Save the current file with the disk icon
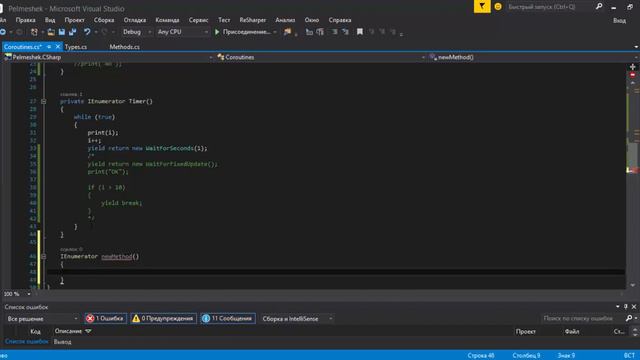 coord(62,32)
